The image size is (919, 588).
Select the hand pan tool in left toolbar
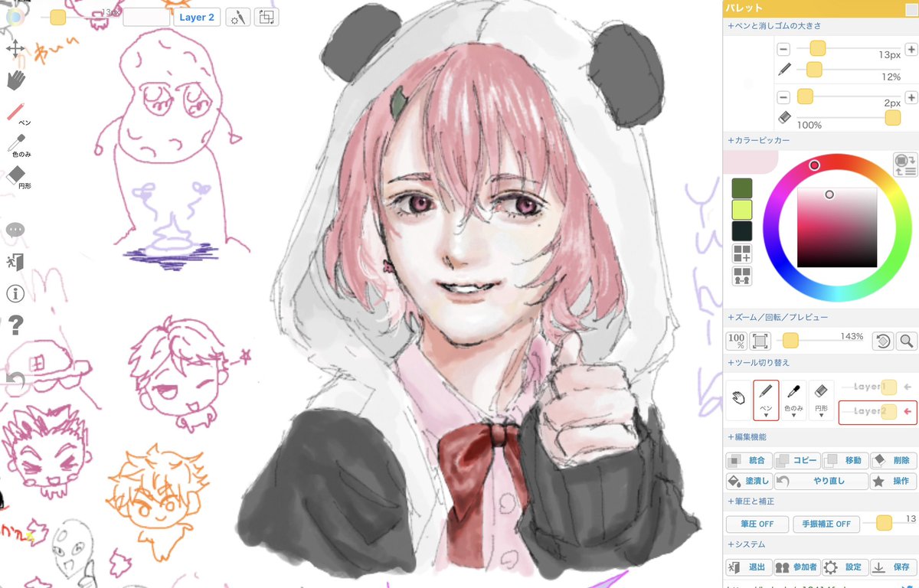tap(15, 80)
